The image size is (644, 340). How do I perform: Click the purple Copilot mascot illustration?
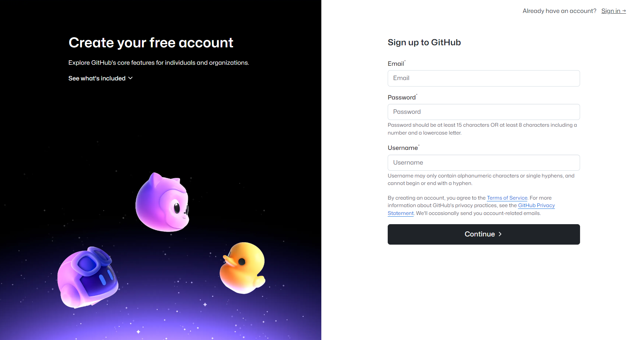[163, 203]
